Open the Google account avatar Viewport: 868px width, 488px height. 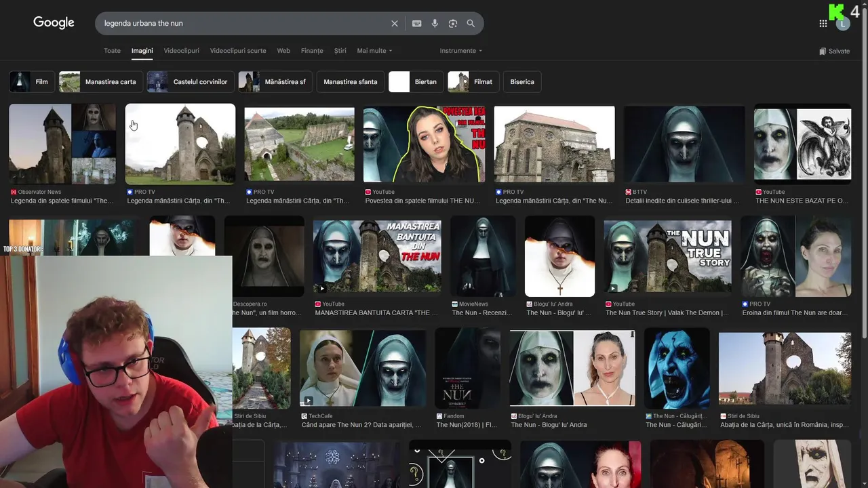click(x=843, y=24)
